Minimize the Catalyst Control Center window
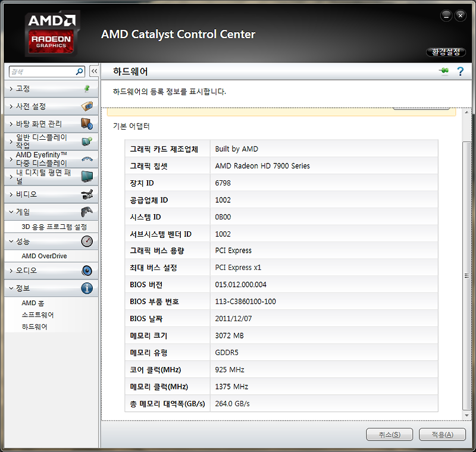Viewport: 476px width, 452px height. tap(446, 15)
